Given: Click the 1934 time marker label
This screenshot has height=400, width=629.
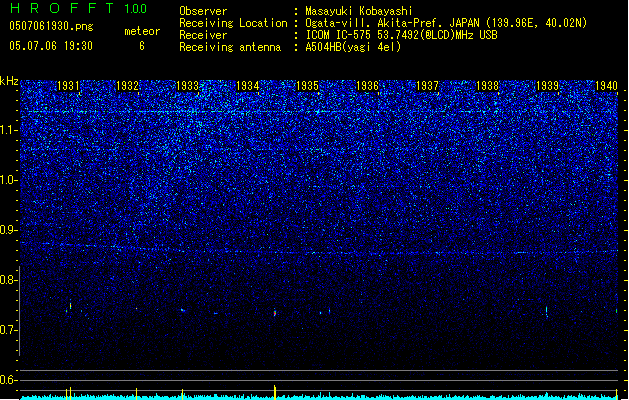Looking at the screenshot, I should pyautogui.click(x=248, y=86).
